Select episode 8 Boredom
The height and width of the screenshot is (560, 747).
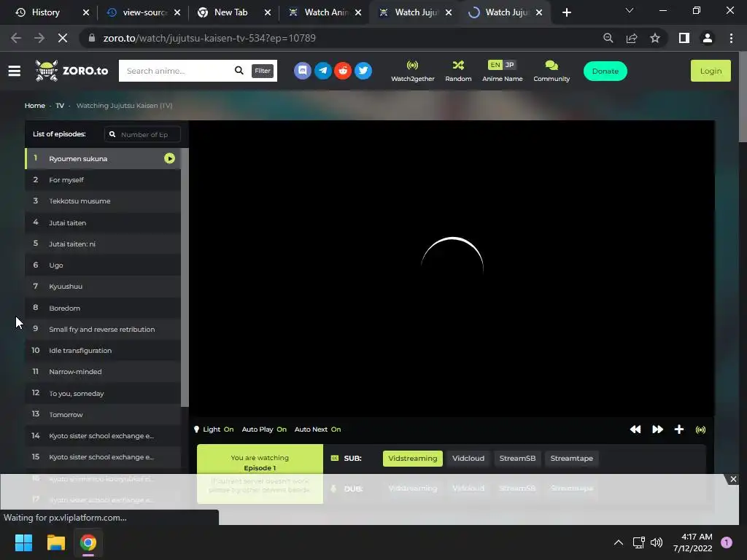tap(103, 308)
